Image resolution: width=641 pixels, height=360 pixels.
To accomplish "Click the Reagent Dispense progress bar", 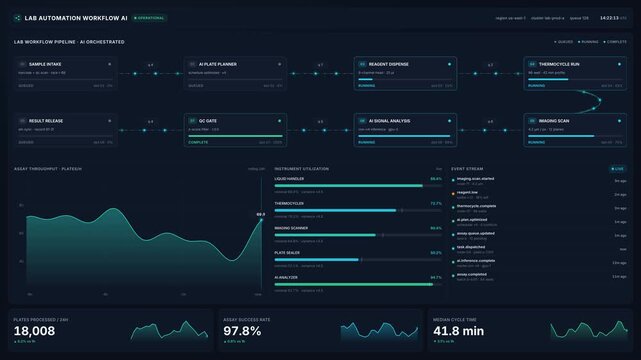I will tap(405, 79).
